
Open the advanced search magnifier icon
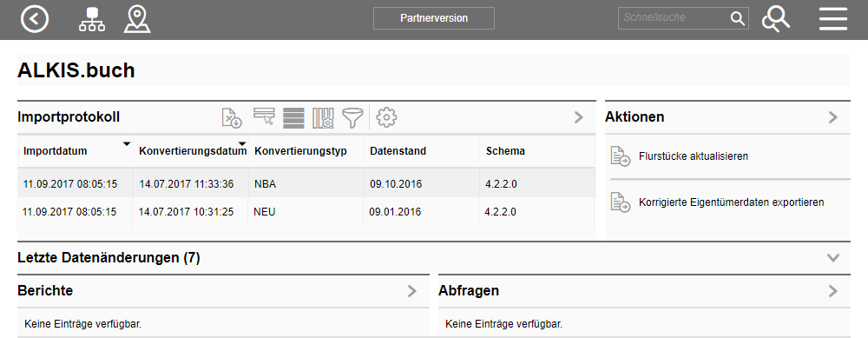click(775, 19)
